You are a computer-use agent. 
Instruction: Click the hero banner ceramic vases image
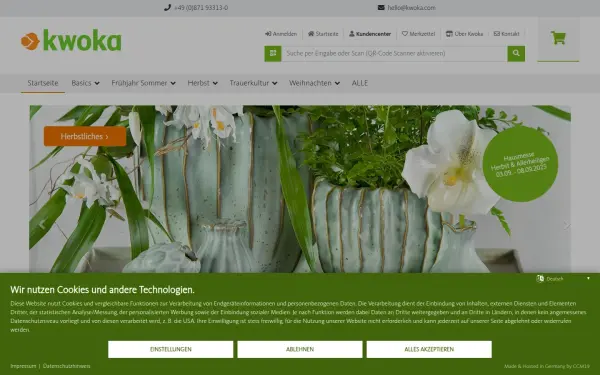click(300, 189)
